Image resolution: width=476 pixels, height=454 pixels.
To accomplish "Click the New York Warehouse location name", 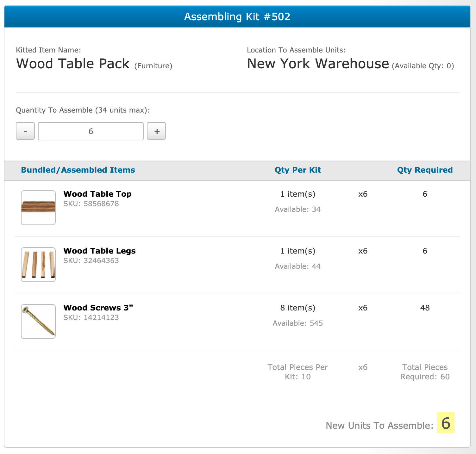I will 318,64.
